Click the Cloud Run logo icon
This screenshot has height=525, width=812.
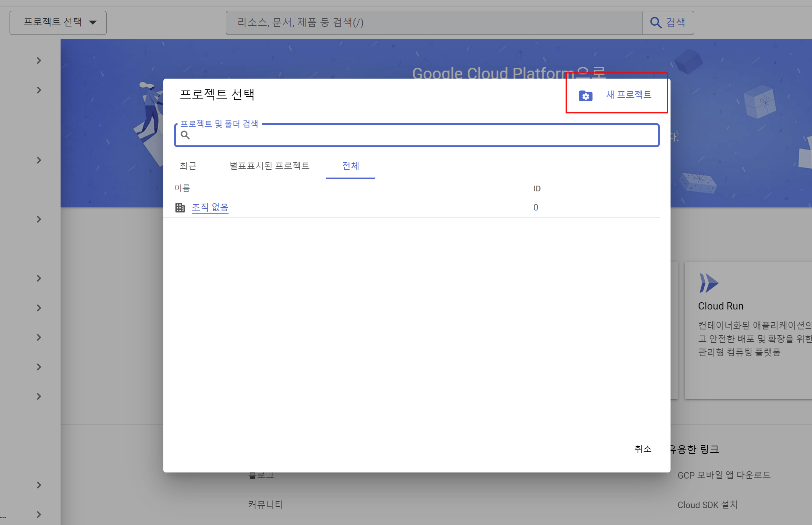708,283
